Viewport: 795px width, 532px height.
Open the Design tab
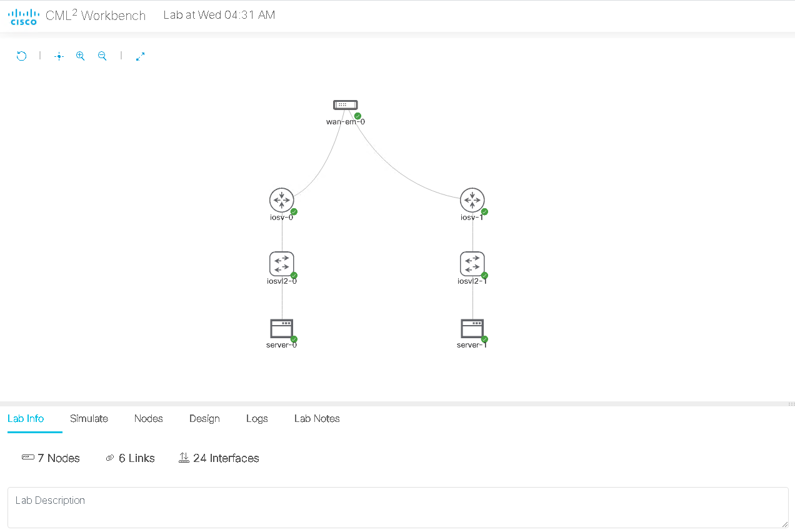[x=204, y=419]
